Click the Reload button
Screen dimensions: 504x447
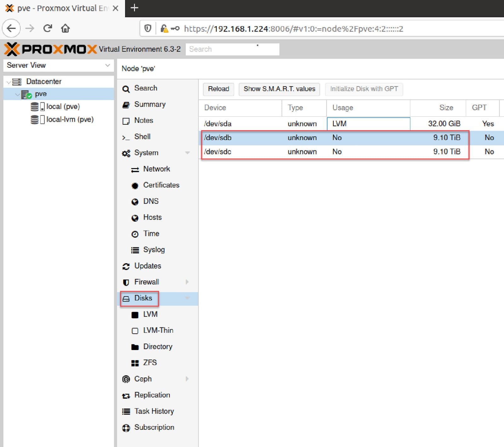click(x=218, y=89)
